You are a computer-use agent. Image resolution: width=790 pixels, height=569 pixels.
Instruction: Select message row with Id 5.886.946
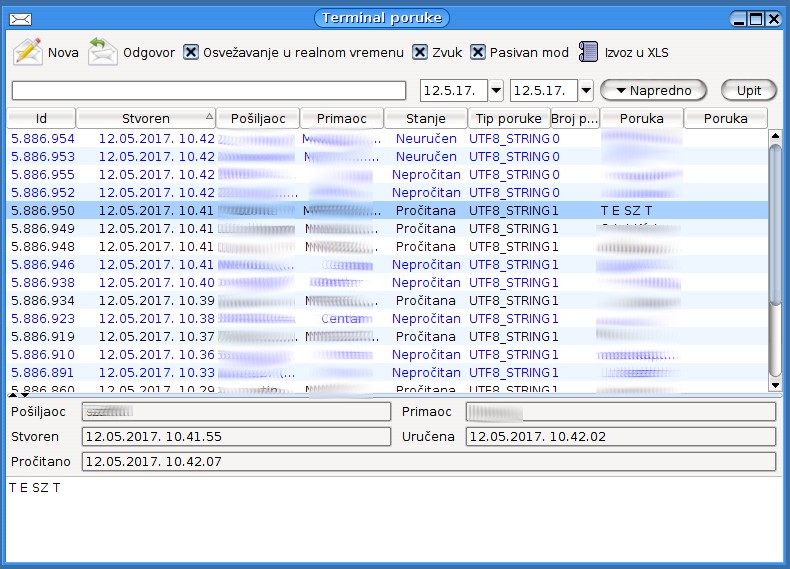point(43,265)
